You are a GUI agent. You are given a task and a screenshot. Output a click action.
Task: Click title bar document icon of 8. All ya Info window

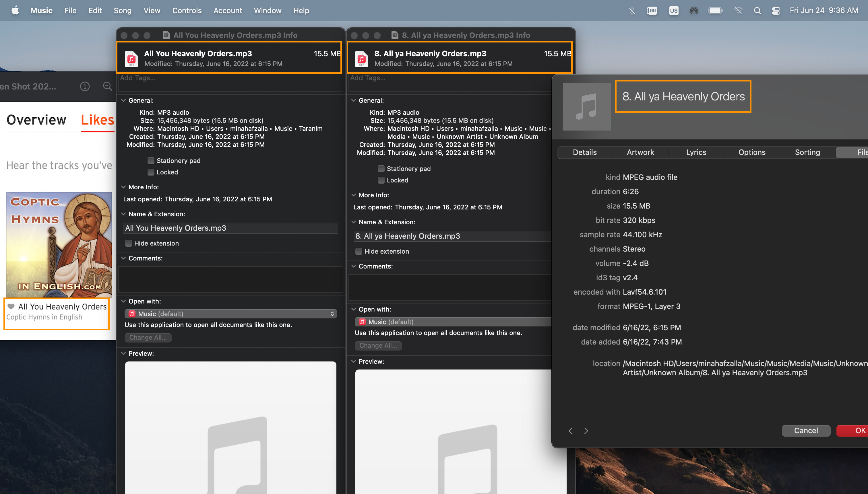click(394, 35)
